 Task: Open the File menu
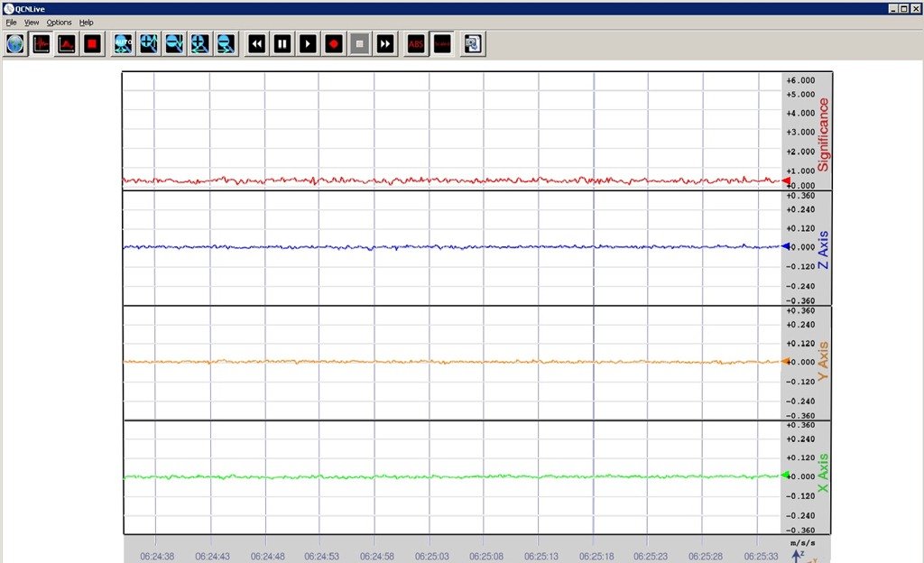[11, 23]
